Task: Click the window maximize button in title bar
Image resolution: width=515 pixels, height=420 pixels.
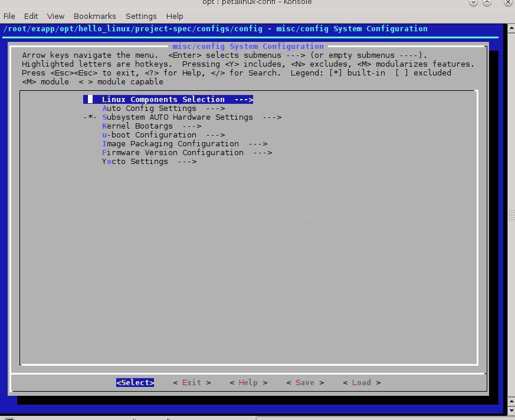Action: coord(487,2)
